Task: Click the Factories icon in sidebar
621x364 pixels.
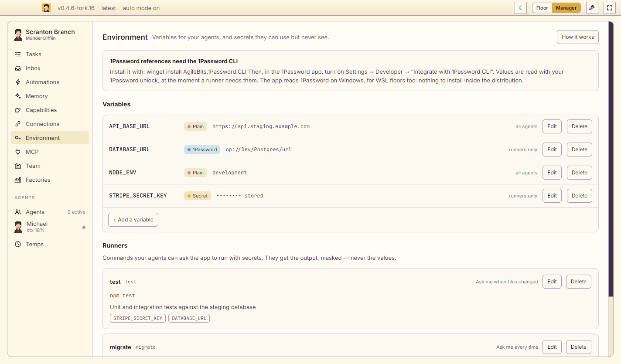Action: click(18, 180)
